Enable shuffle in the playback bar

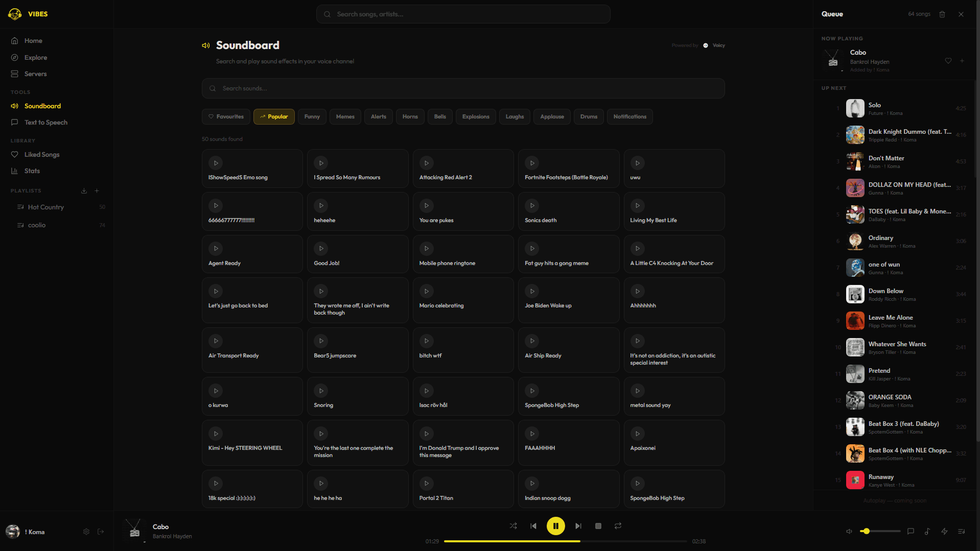(x=513, y=525)
